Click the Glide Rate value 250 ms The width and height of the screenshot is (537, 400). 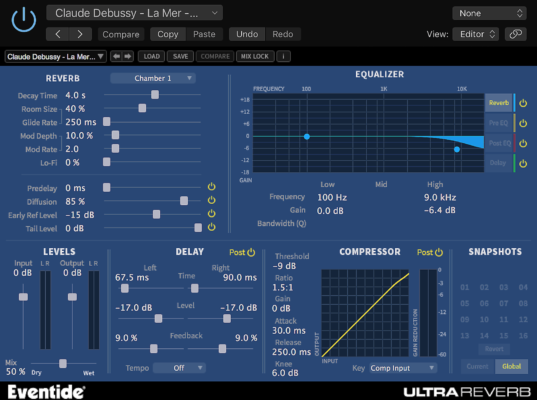81,122
